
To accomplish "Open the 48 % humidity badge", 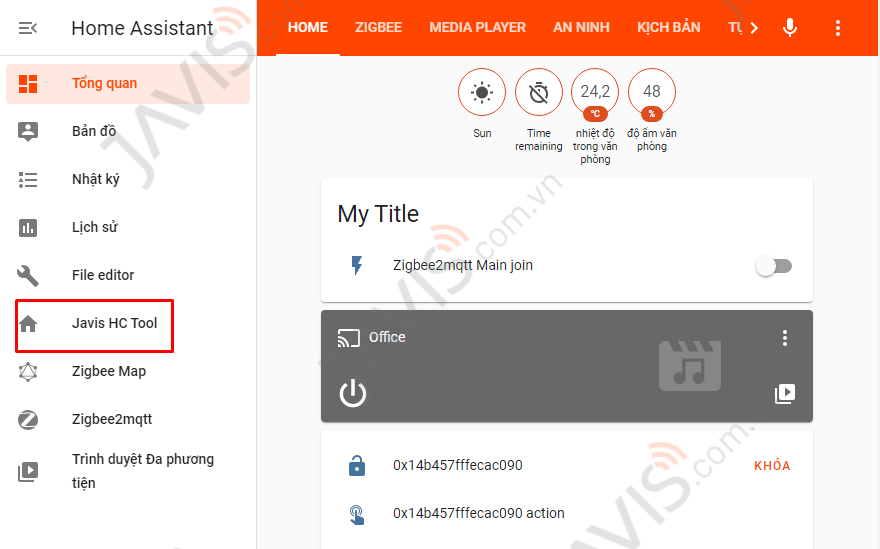I will [652, 94].
